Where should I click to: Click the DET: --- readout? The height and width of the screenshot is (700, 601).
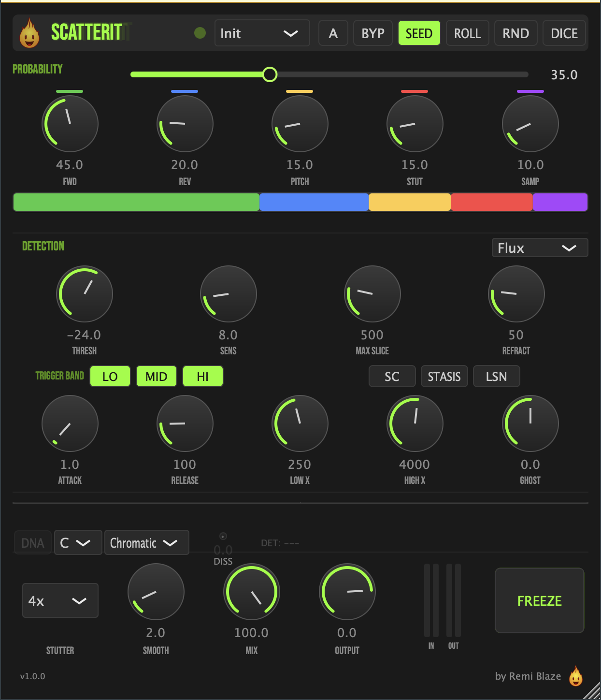click(280, 543)
